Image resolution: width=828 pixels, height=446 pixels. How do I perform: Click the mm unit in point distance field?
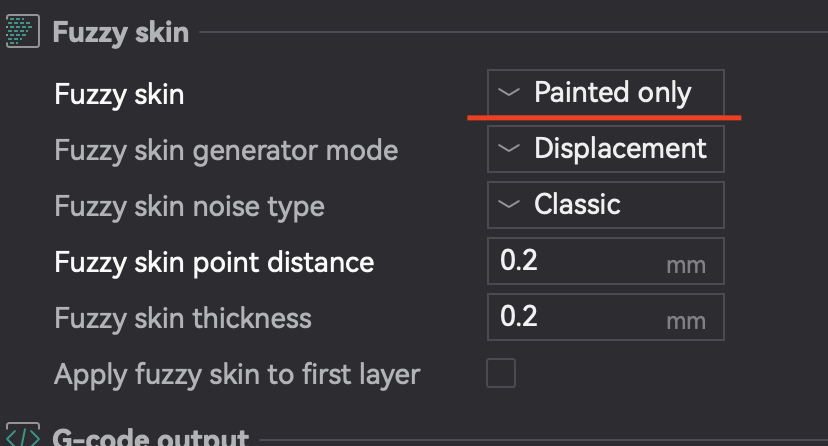click(686, 265)
